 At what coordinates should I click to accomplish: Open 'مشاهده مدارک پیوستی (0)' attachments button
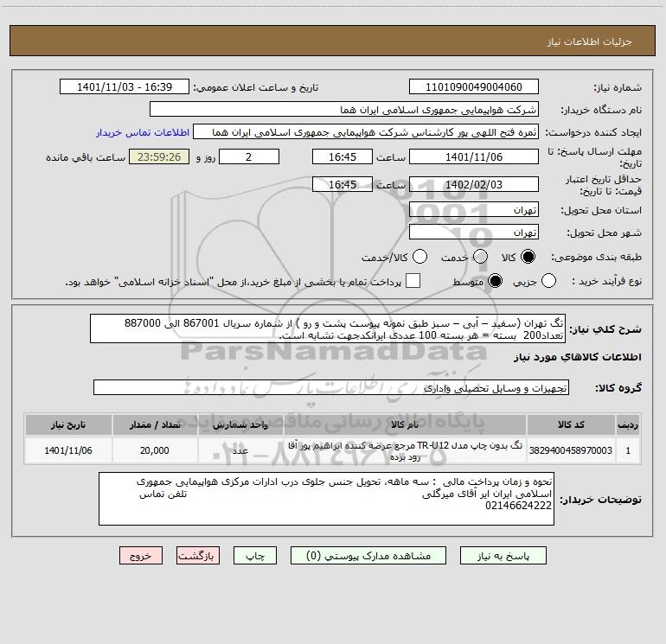(x=376, y=557)
